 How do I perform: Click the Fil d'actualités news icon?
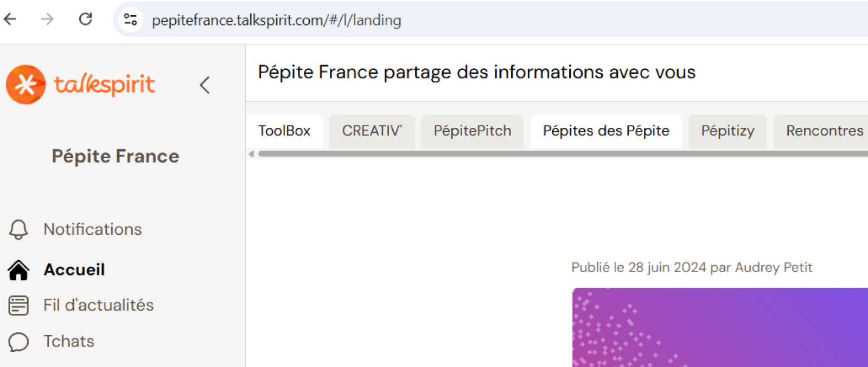(x=18, y=305)
